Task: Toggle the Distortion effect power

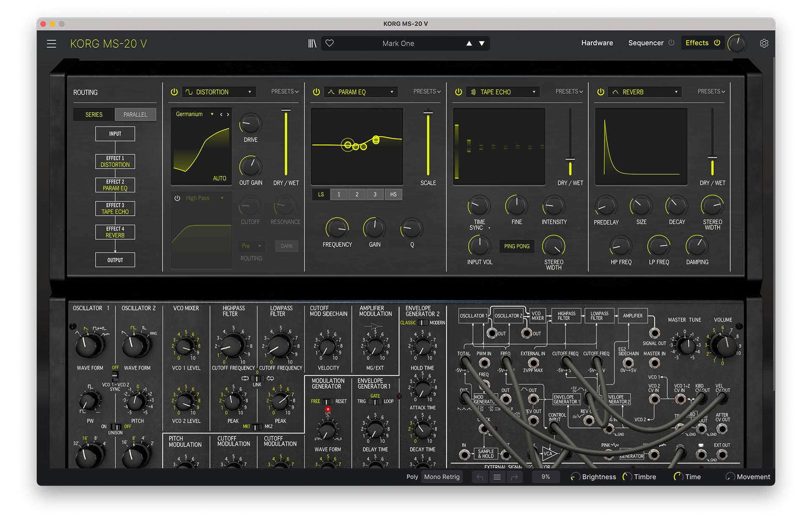Action: click(174, 91)
